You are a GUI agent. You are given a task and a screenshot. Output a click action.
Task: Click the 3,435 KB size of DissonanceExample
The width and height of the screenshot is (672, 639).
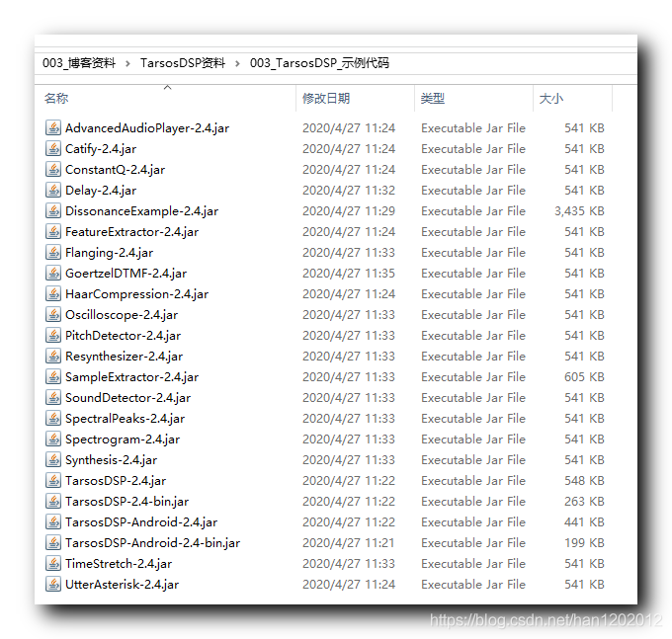(579, 211)
